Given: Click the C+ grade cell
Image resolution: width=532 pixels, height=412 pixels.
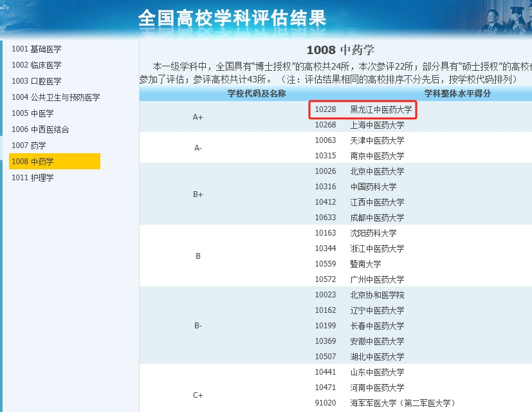Looking at the screenshot, I should click(197, 395).
